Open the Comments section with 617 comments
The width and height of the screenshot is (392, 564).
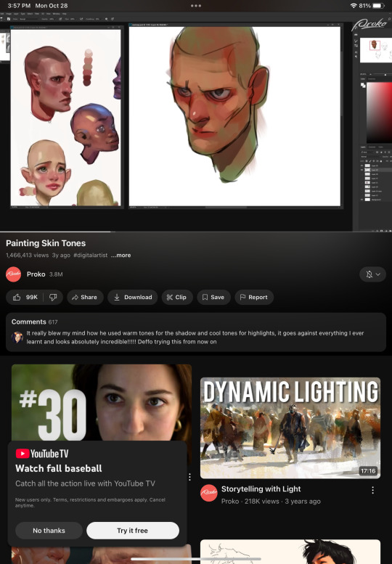tap(196, 332)
